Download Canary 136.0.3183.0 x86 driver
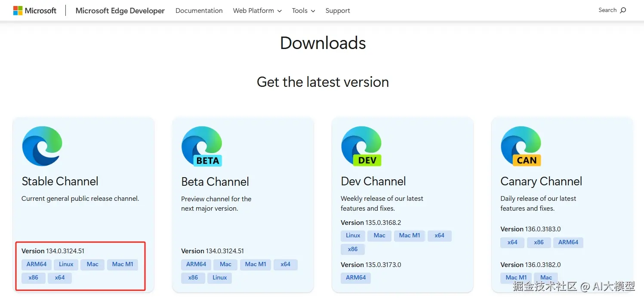644x301 pixels. click(x=539, y=243)
